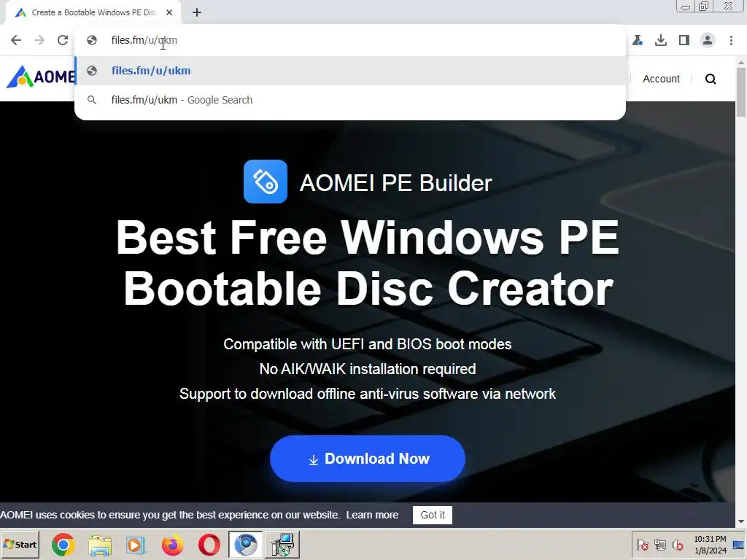The image size is (747, 560).
Task: Select the Create a Bootable Windows PE tab
Action: pos(93,12)
